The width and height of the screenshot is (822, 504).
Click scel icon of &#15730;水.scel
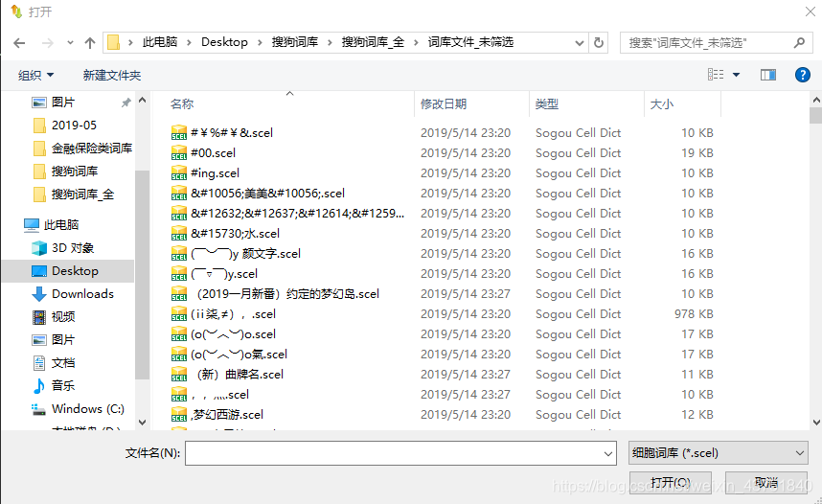point(179,234)
